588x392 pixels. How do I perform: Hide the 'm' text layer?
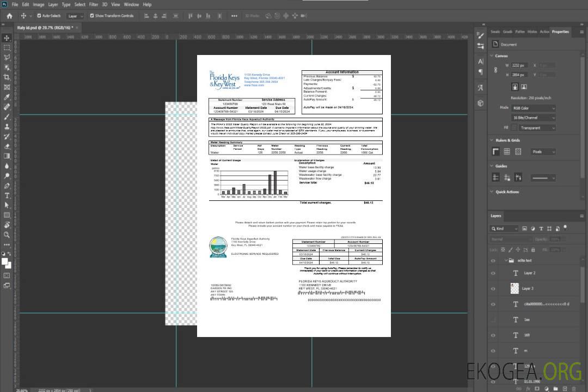coord(493,351)
